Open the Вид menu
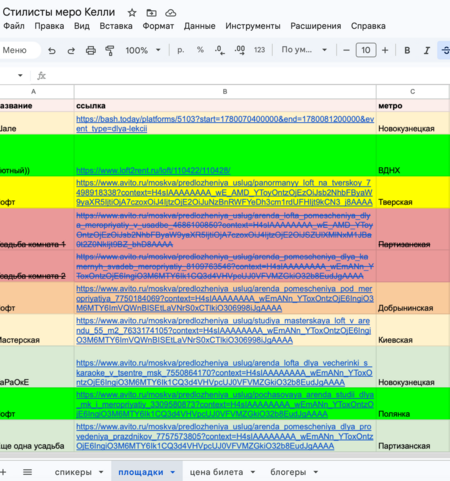The image size is (450, 481). click(x=82, y=26)
